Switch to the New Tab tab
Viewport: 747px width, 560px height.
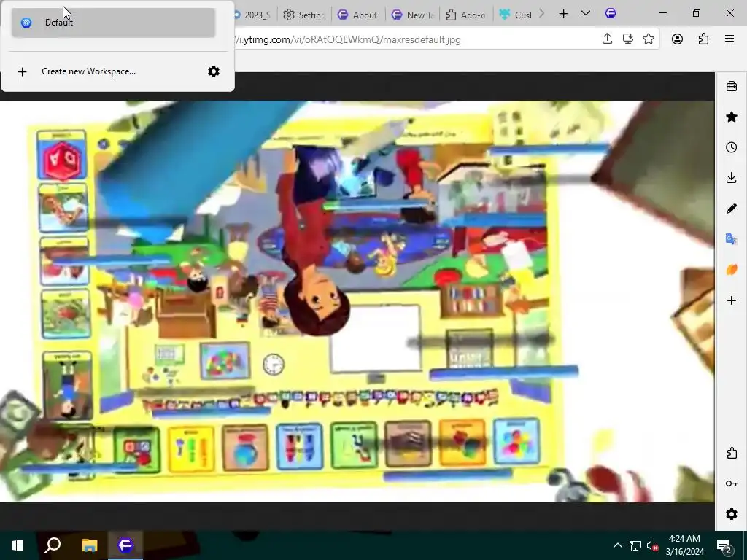click(x=412, y=15)
